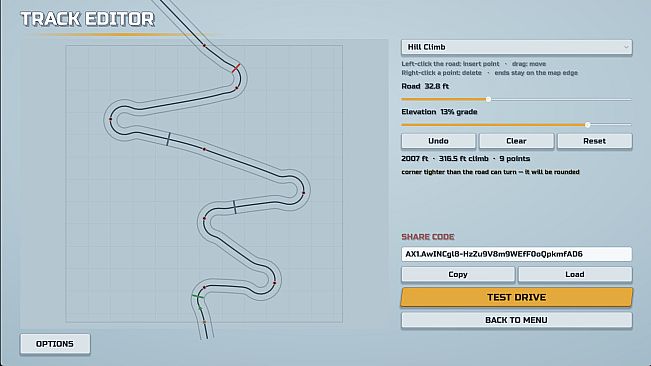651x366 pixels.
Task: Go Back to Menu
Action: (516, 320)
